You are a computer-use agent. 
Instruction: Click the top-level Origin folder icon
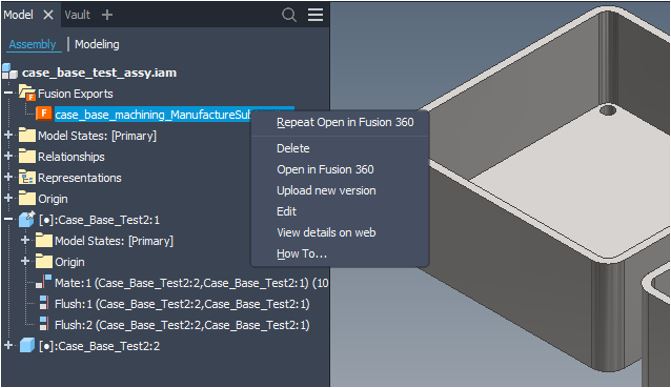(x=27, y=198)
